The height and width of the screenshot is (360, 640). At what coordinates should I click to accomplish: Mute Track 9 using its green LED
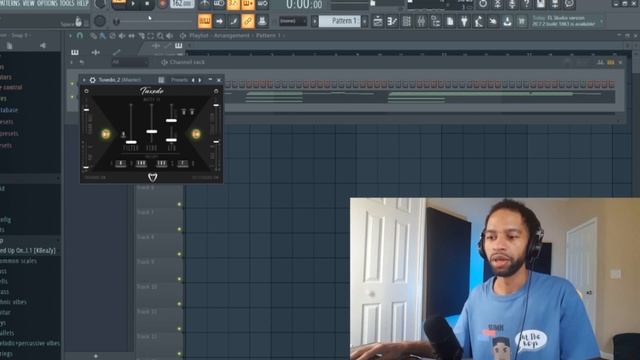179,279
